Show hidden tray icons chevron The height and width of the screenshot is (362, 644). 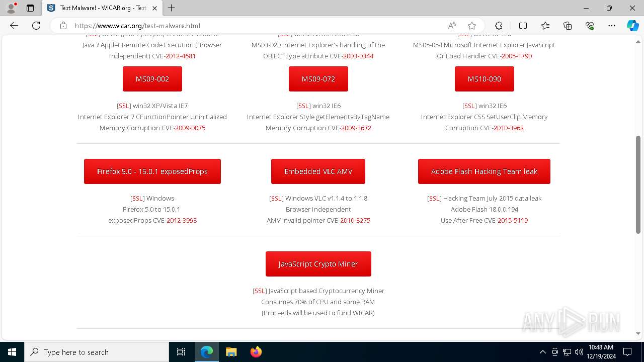[x=542, y=352]
